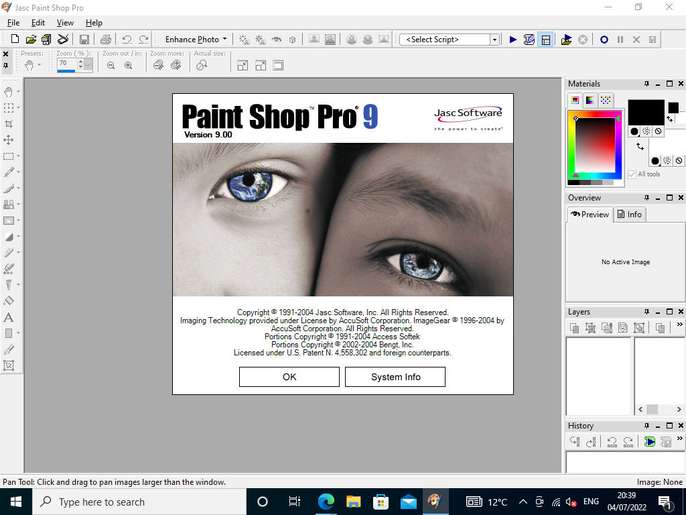Open the File menu

13,23
